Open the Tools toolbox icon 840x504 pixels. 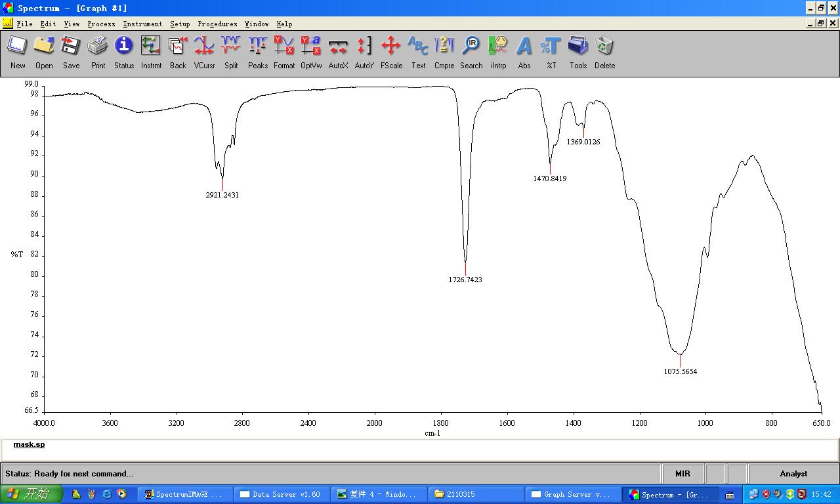point(578,52)
